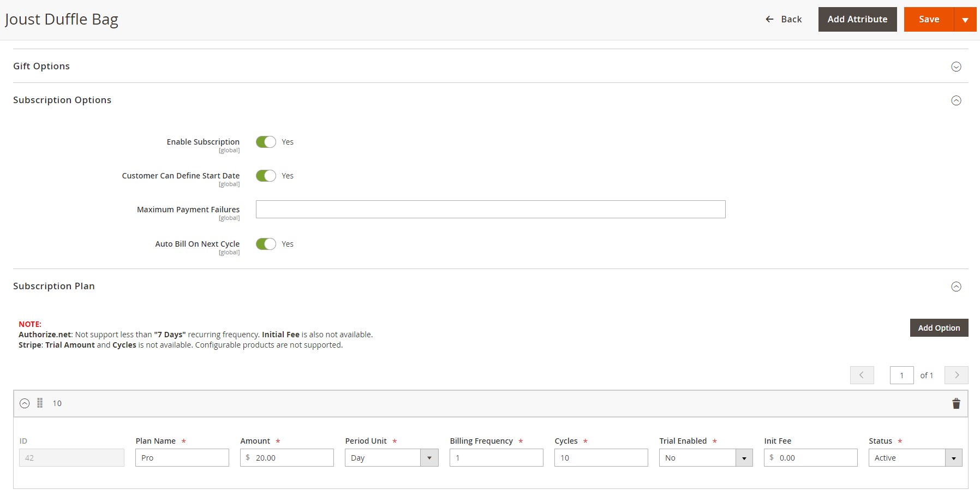Open the Trial Enabled dropdown
Viewport: 980px width, 495px height.
coord(706,458)
